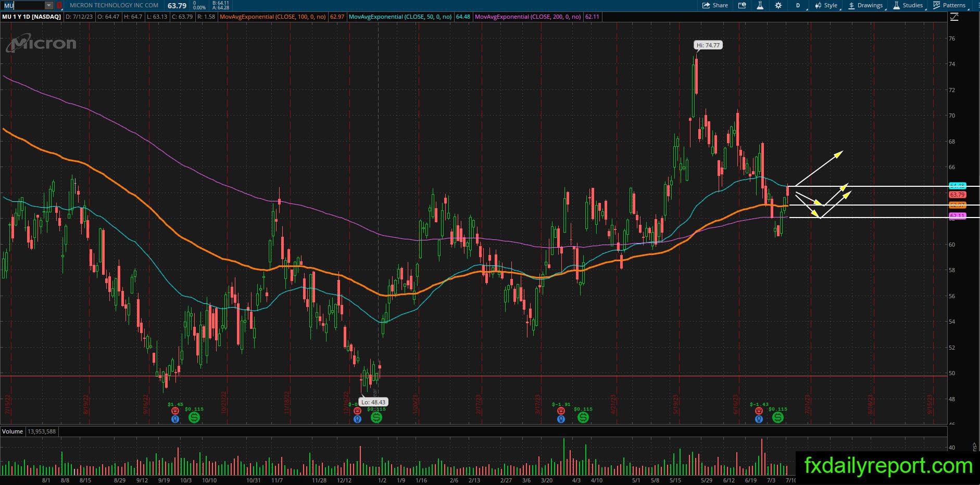Open the Drawings menu
The image size is (980, 485).
[865, 5]
